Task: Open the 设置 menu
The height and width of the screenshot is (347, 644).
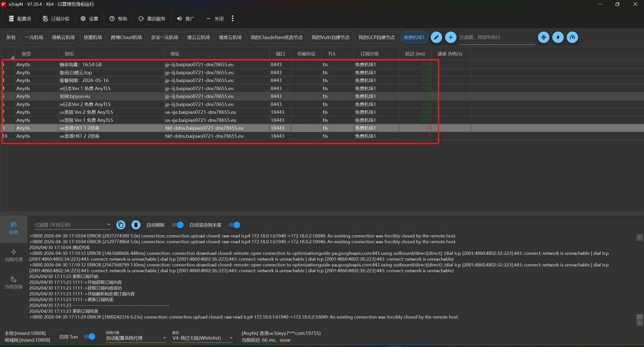Action: (x=90, y=18)
